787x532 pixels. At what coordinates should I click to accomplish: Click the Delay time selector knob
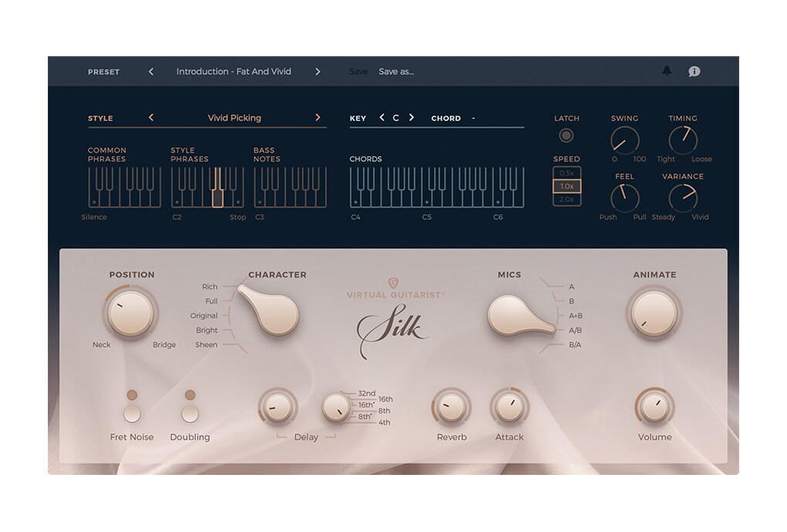[336, 406]
